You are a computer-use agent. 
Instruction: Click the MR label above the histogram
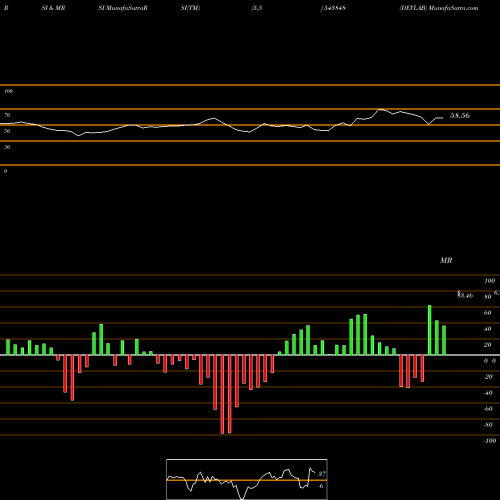pos(446,260)
